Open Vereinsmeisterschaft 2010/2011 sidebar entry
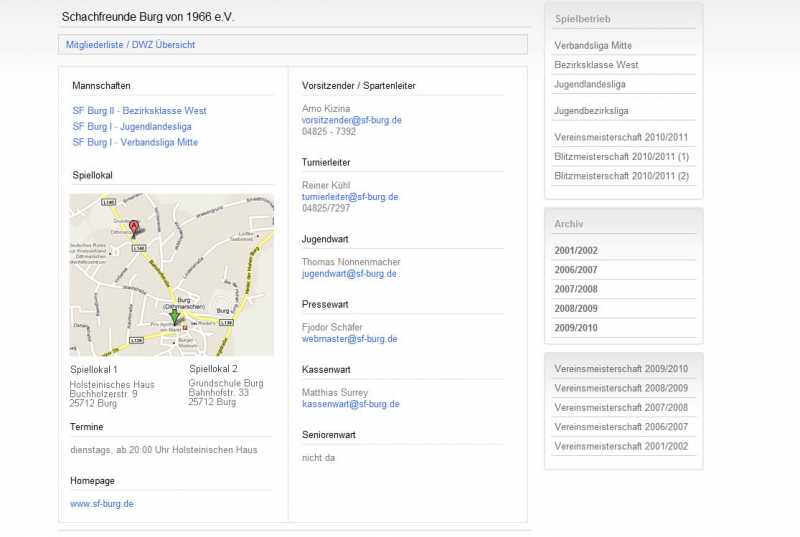 [621, 137]
